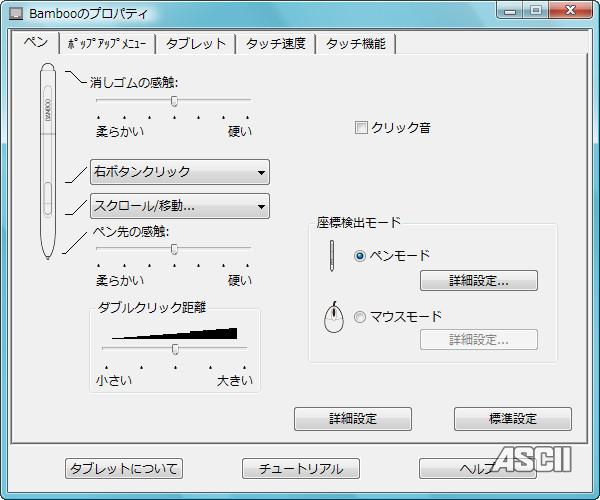Viewport: 600px width, 500px height.
Task: Switch to the ポップアップメニュー tab
Action: pyautogui.click(x=107, y=44)
